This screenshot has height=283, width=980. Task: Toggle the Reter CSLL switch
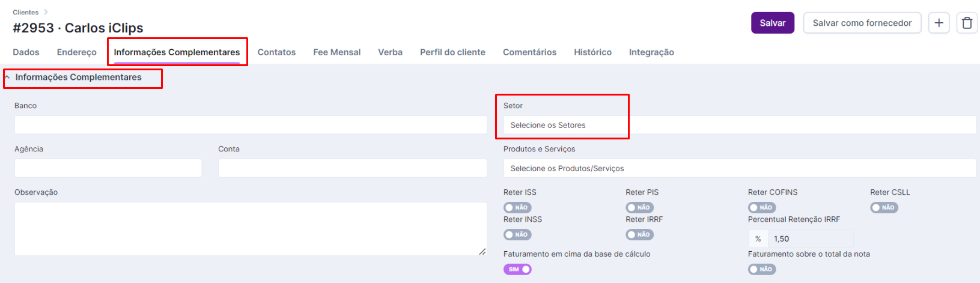(x=884, y=207)
